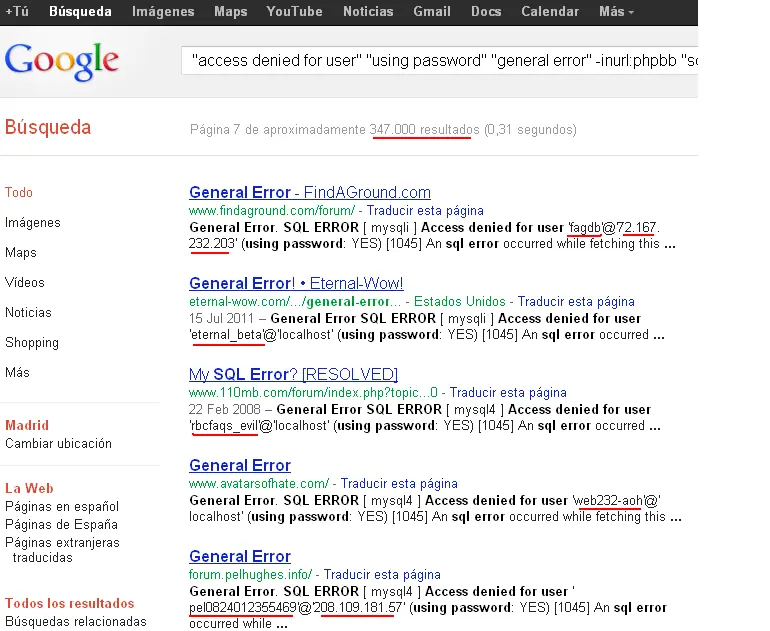Open General Error! Eternal-Wow! result
Image resolution: width=770 pixels, height=631 pixels.
[x=296, y=283]
